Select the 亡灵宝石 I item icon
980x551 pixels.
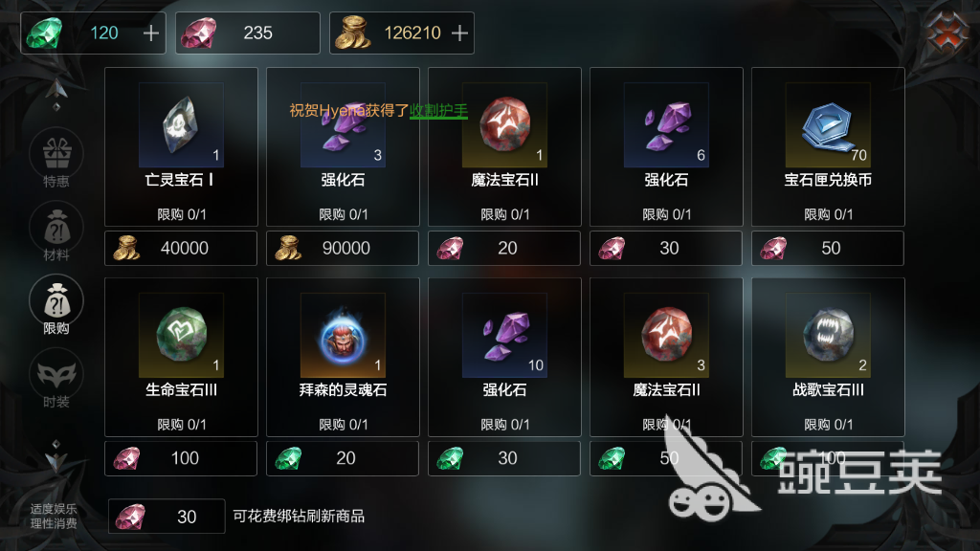(181, 125)
